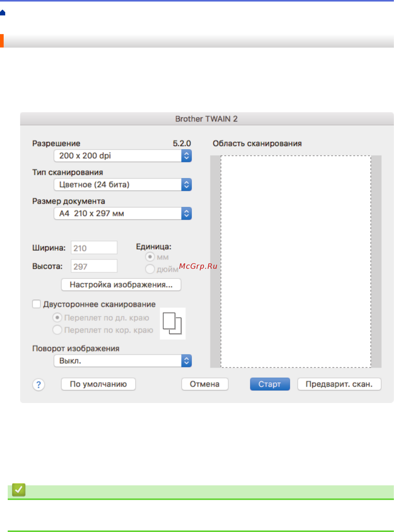394x532 pixels.
Task: Click Предварит. скан. to preview the scan
Action: [339, 384]
